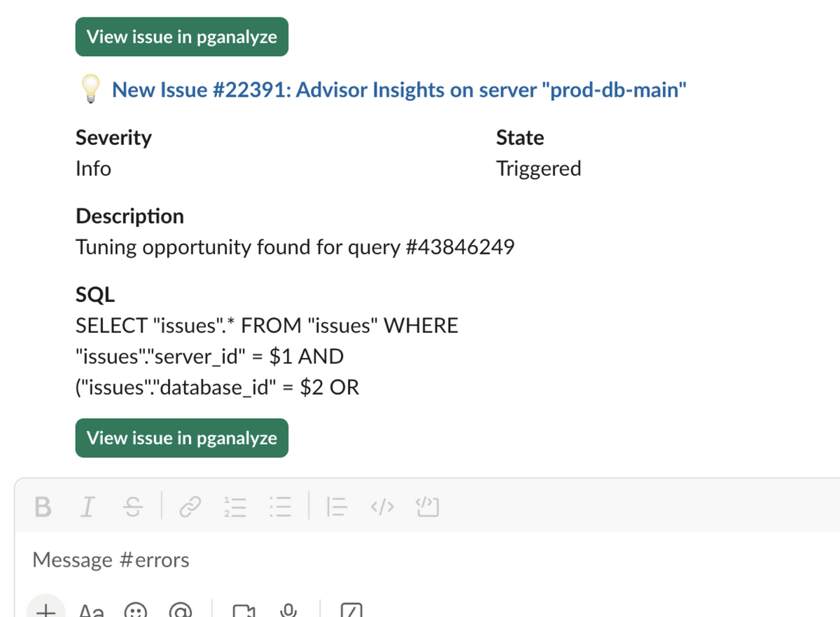Screen dimensions: 840x617
Task: Insert a link with the link icon
Action: (190, 506)
